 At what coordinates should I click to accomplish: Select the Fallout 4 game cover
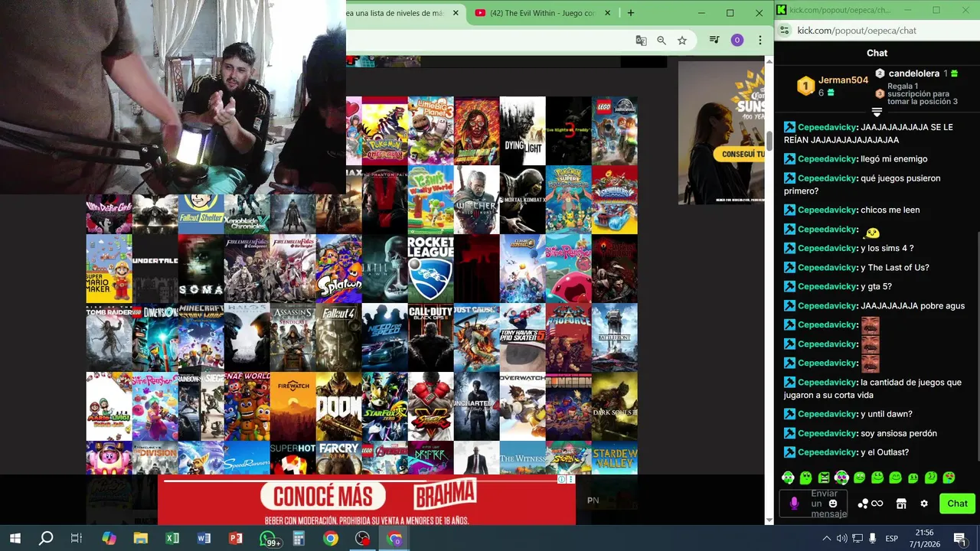pyautogui.click(x=338, y=337)
